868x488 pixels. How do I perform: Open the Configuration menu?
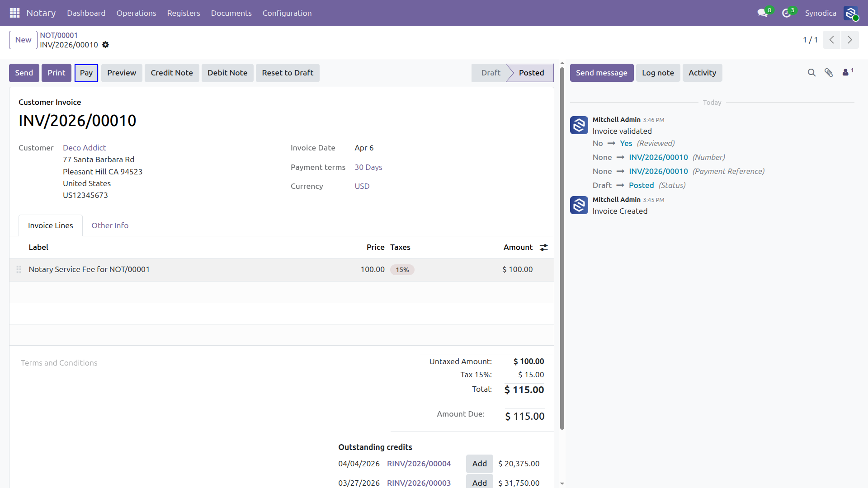pyautogui.click(x=287, y=13)
